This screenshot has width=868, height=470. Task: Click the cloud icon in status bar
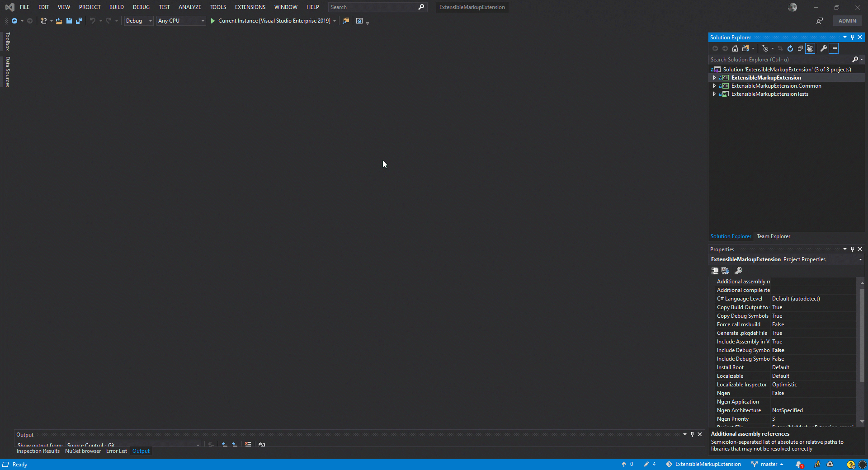click(x=830, y=464)
